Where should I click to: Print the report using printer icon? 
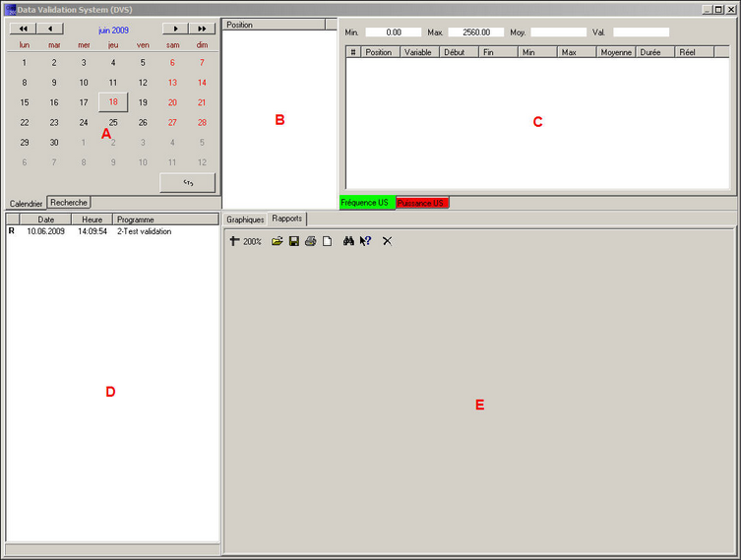[x=311, y=241]
